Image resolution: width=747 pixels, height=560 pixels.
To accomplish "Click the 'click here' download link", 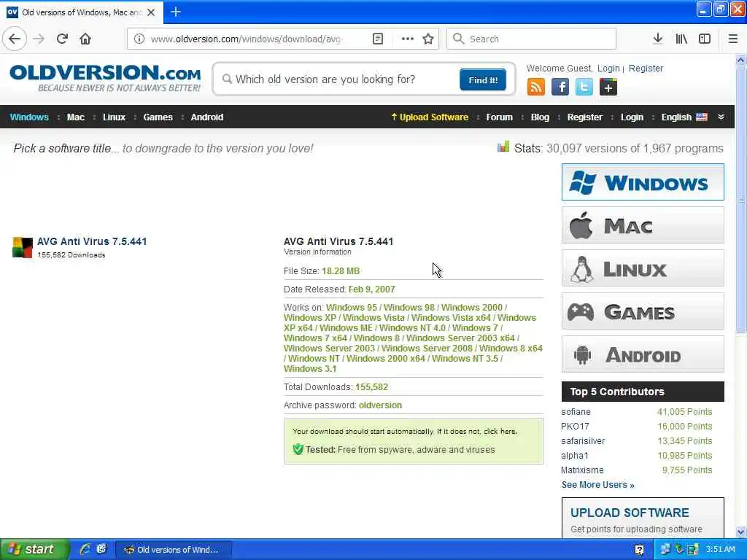I will coord(500,432).
